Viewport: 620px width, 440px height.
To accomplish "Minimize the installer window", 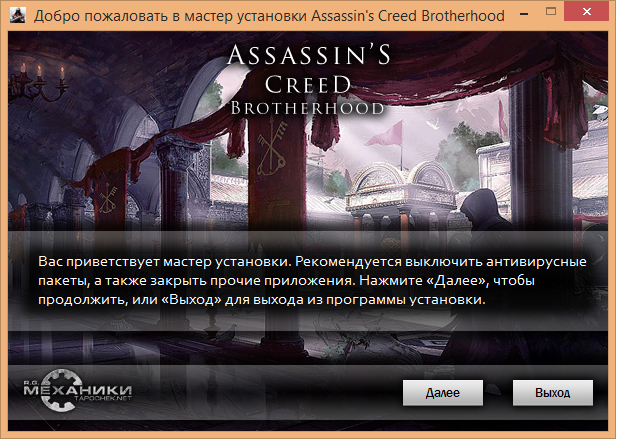I will tap(524, 14).
